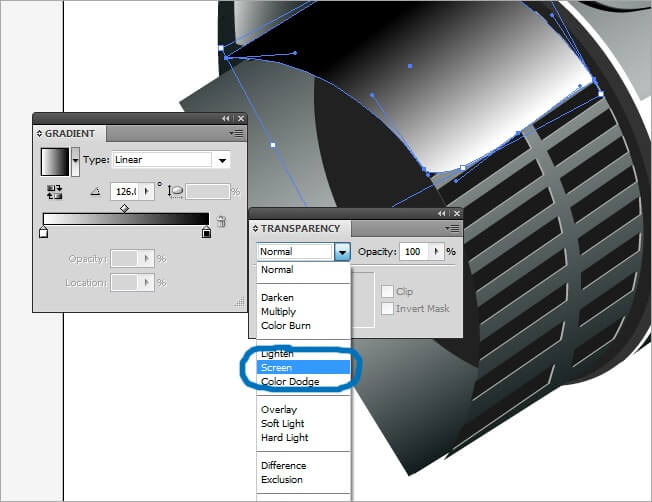Click the blending mode dropdown arrow
Viewport: 652px width, 502px height.
pos(342,252)
